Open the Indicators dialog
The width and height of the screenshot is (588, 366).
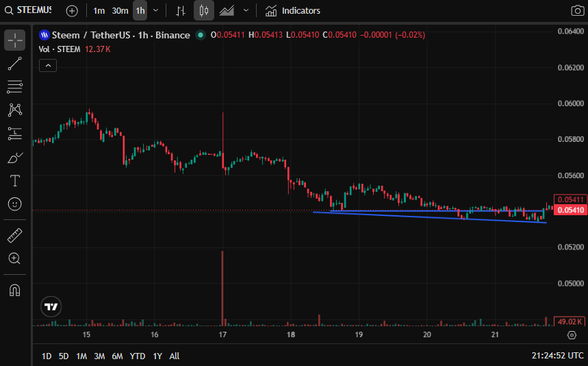[293, 11]
